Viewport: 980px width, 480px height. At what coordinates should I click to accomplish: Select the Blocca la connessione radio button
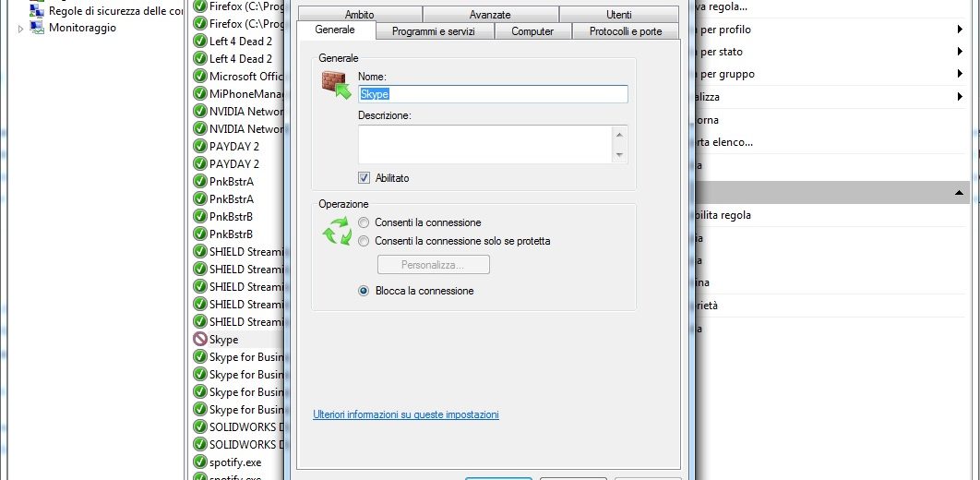[364, 291]
